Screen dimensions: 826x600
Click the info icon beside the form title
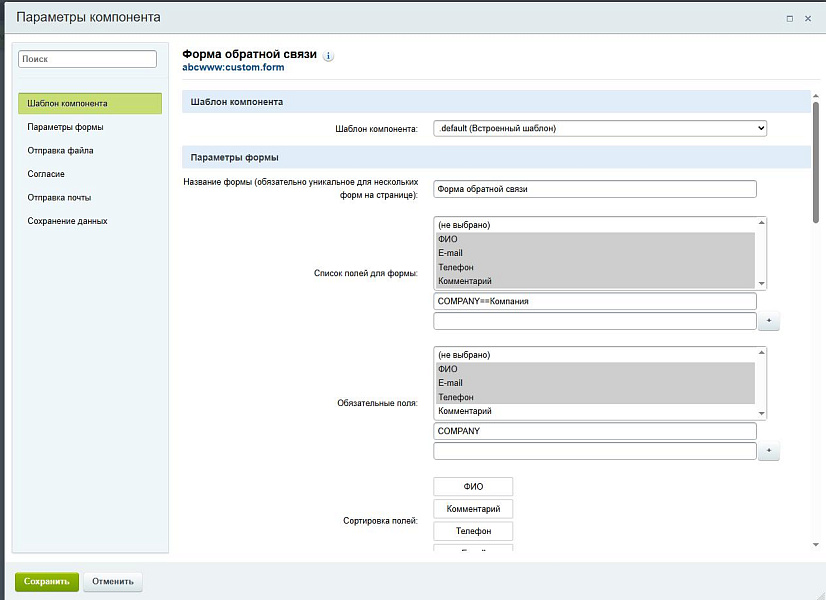(x=329, y=56)
